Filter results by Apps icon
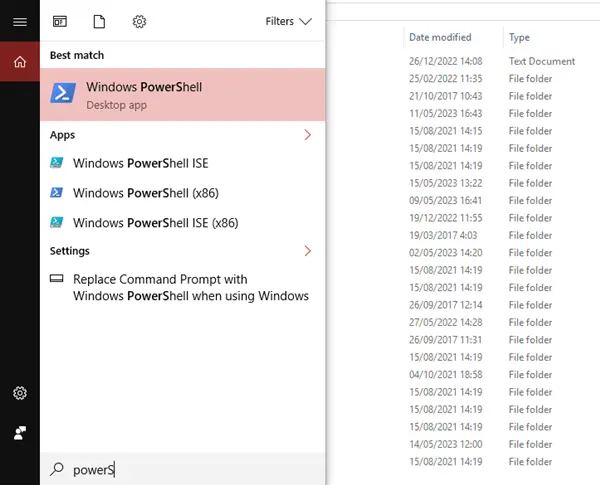This screenshot has width=600, height=485. point(60,21)
